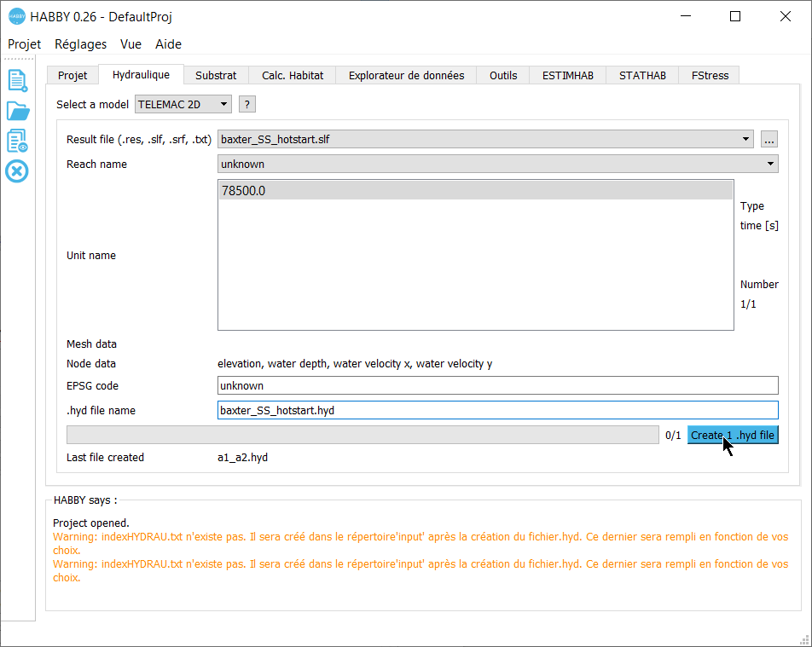Click the '?' model help button
Image resolution: width=812 pixels, height=647 pixels.
coord(246,104)
